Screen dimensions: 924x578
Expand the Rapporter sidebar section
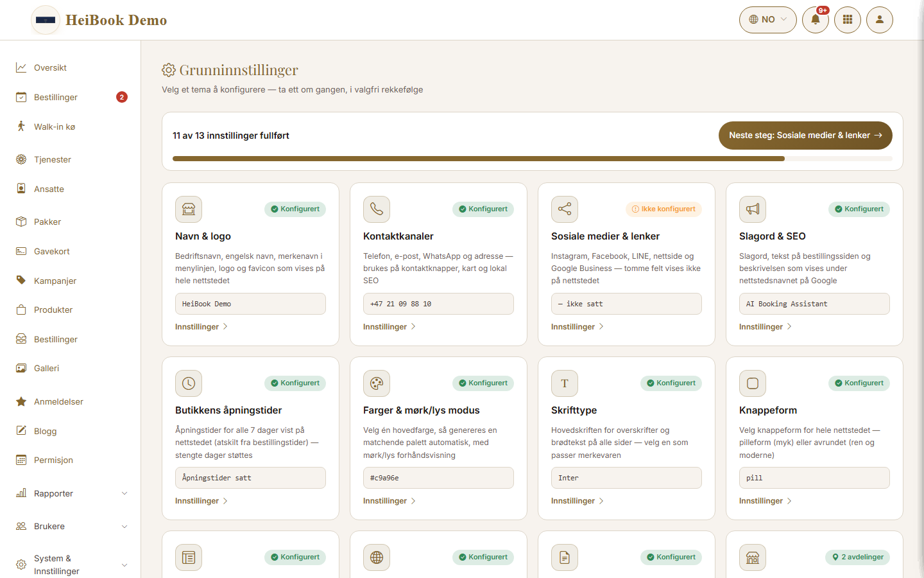(71, 493)
